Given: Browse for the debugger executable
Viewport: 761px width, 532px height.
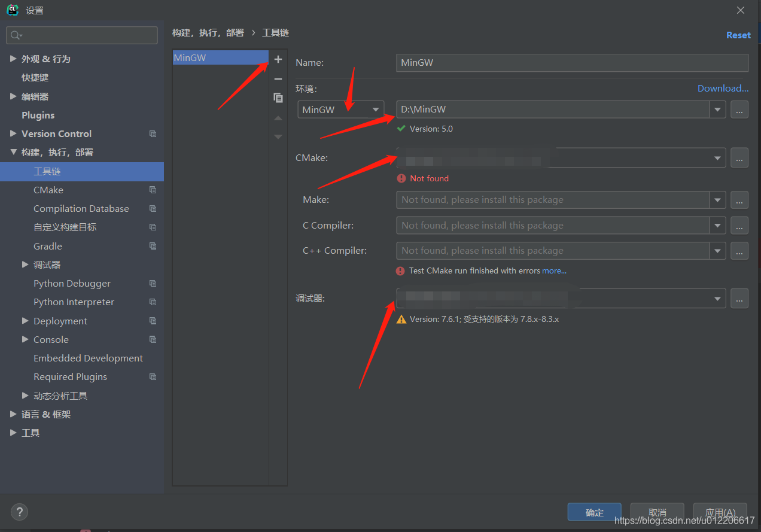Looking at the screenshot, I should coord(739,298).
